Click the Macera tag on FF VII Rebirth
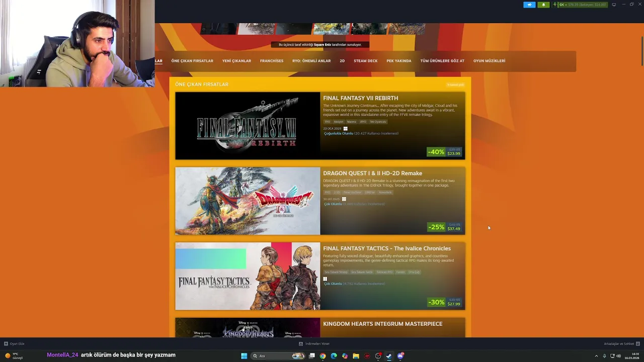 [351, 122]
